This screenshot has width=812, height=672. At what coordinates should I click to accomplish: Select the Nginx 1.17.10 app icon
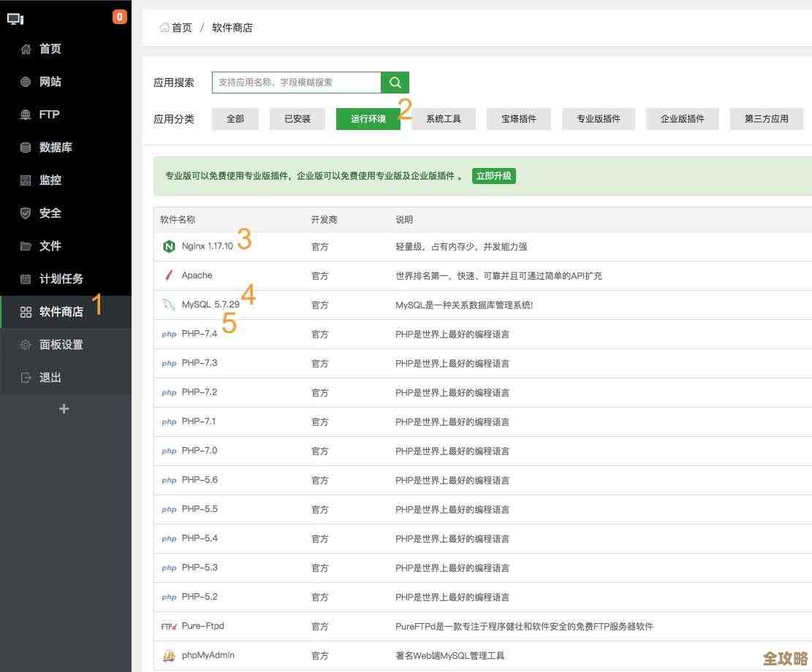[168, 246]
